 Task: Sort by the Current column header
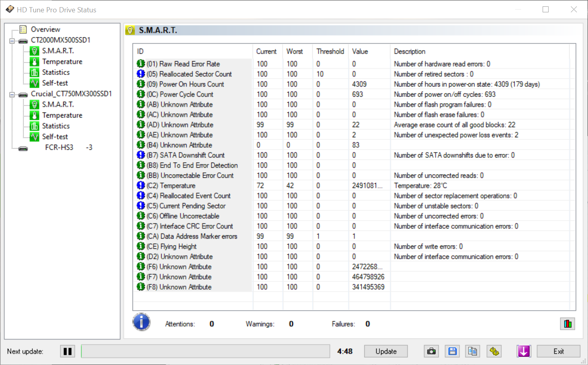tap(268, 52)
